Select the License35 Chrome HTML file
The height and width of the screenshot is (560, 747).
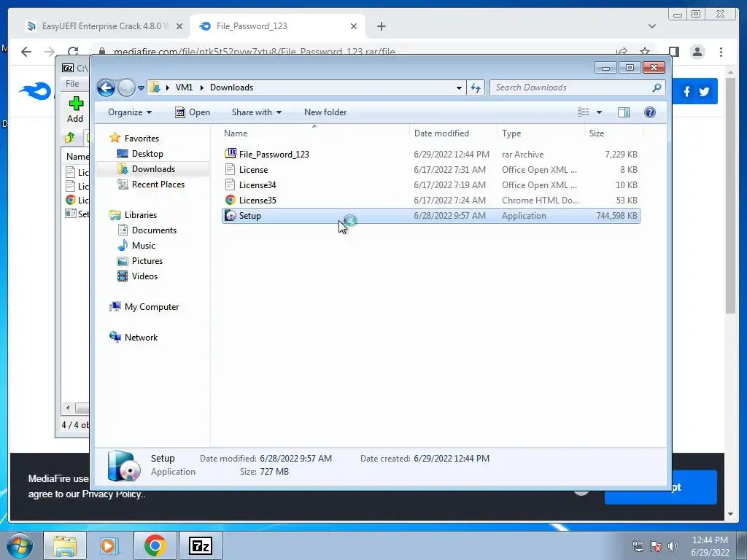point(430,200)
